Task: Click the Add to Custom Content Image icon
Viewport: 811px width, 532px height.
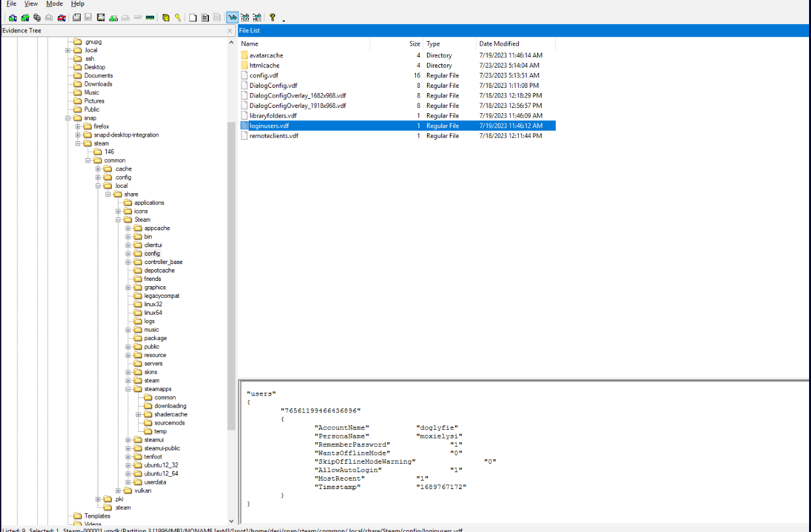Action: point(113,18)
